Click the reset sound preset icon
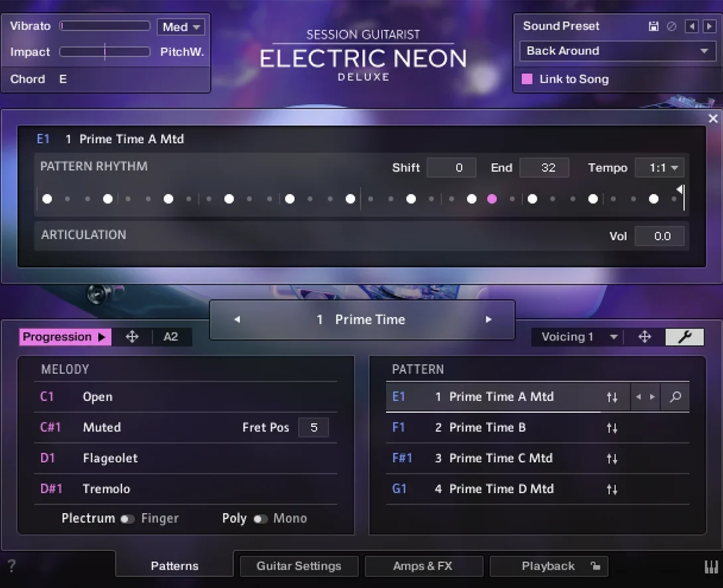 (x=671, y=27)
